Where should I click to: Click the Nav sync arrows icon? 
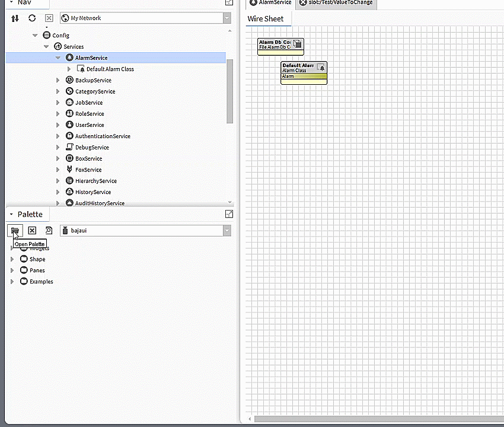[x=15, y=18]
